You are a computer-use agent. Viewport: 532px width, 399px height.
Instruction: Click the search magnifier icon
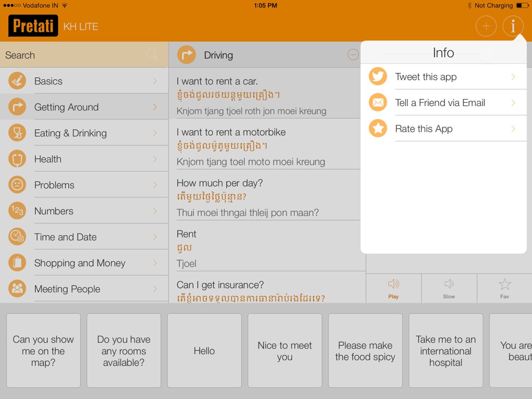coord(152,55)
